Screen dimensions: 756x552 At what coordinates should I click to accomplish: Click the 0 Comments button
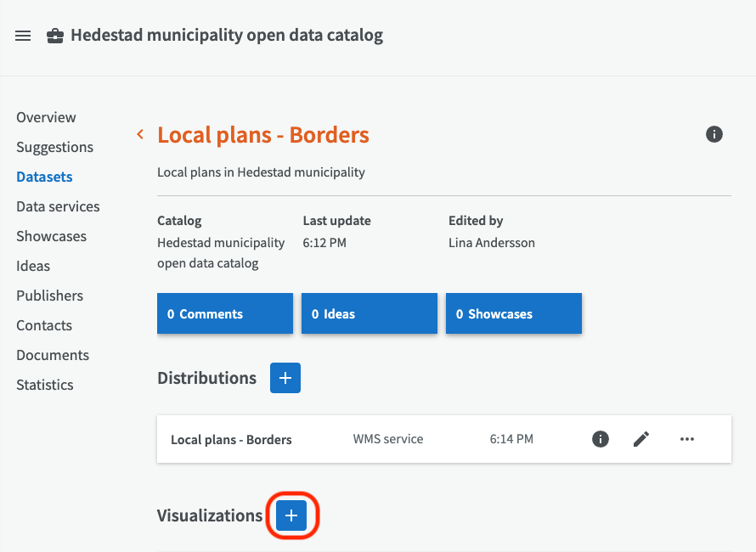[x=225, y=313]
